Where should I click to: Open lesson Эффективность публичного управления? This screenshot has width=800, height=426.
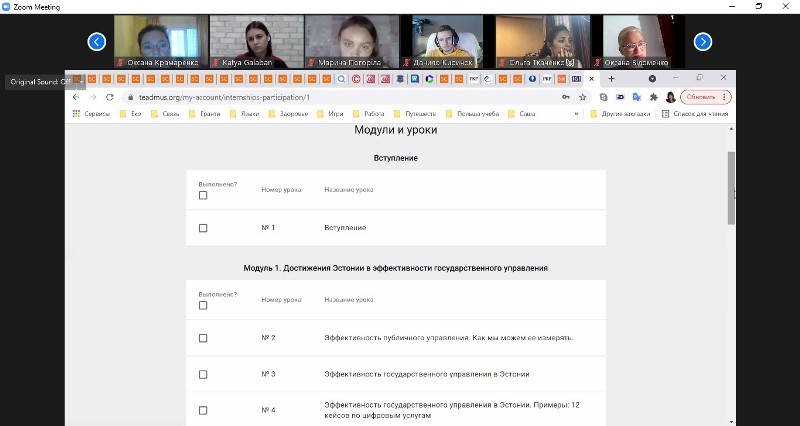pyautogui.click(x=448, y=338)
